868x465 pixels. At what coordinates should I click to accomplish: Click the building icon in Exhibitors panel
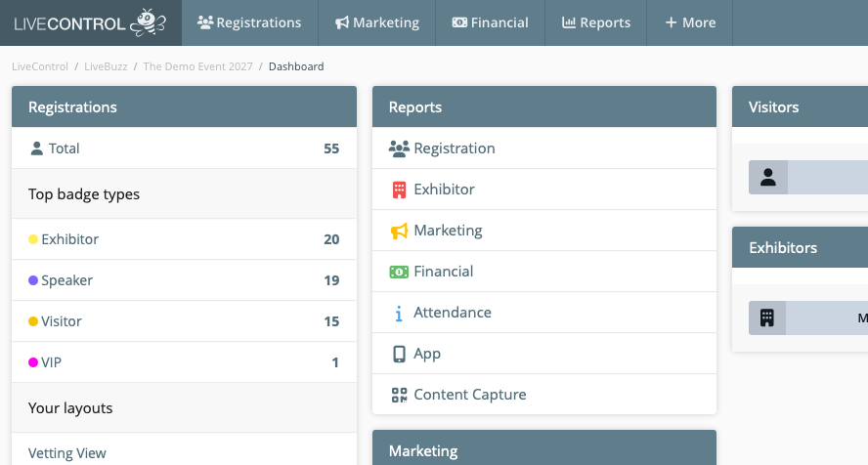(766, 317)
